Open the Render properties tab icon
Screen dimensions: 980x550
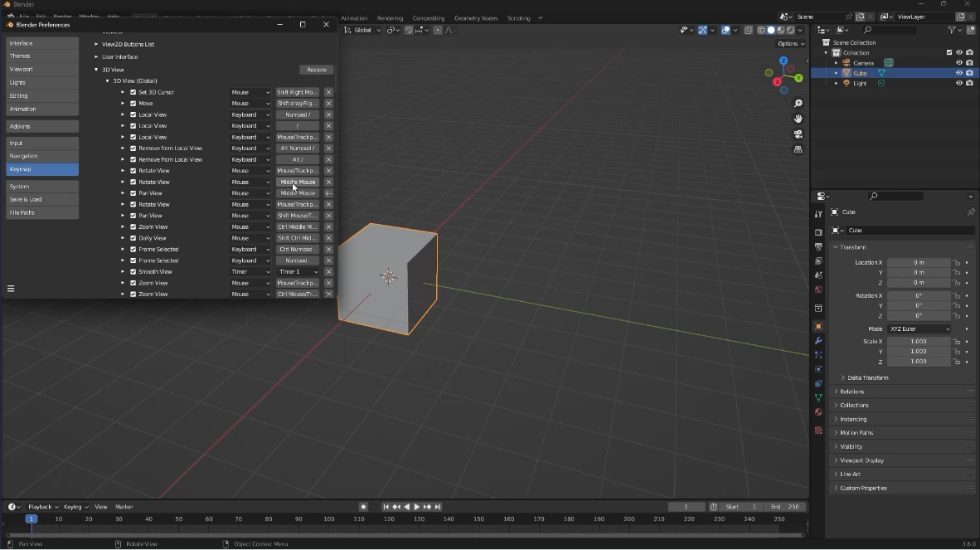pos(818,232)
